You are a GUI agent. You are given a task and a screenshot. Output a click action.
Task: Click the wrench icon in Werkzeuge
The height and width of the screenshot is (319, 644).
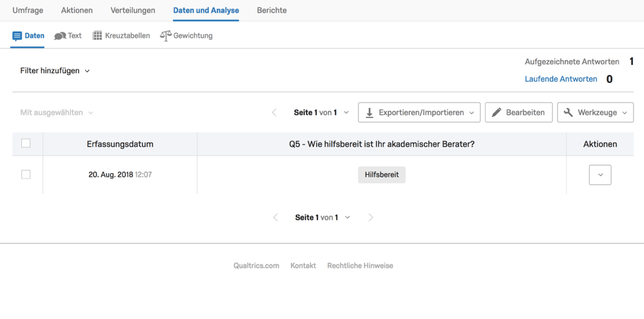click(568, 113)
